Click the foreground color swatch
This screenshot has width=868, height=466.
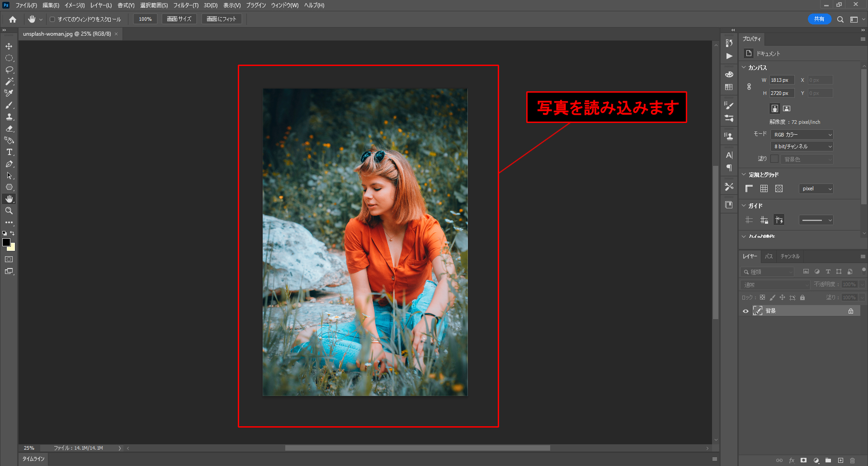(x=6, y=243)
